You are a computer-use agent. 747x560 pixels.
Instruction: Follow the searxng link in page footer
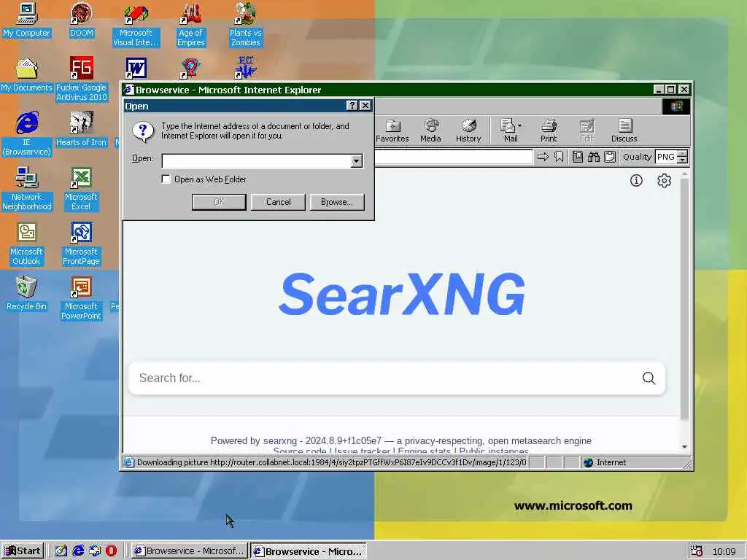click(x=279, y=440)
